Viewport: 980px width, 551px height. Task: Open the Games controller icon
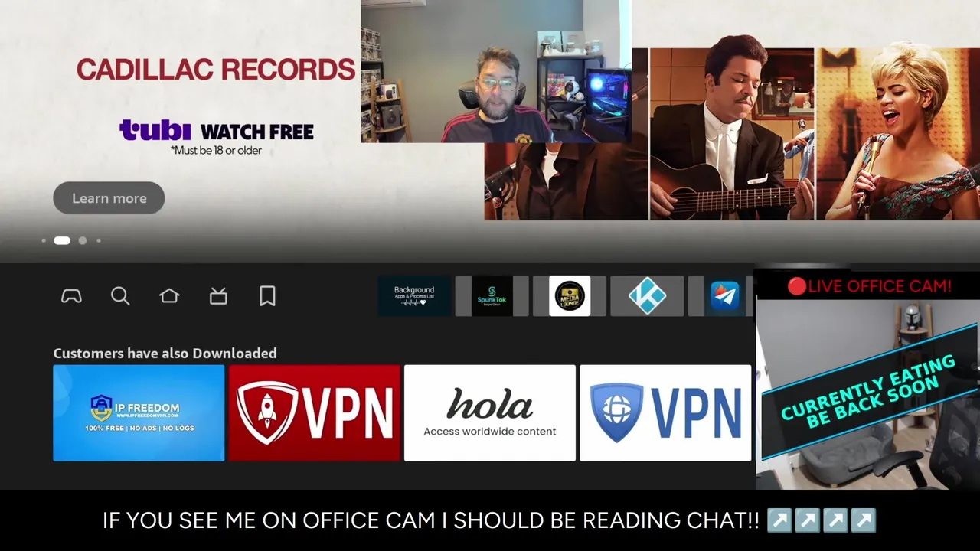coord(71,296)
